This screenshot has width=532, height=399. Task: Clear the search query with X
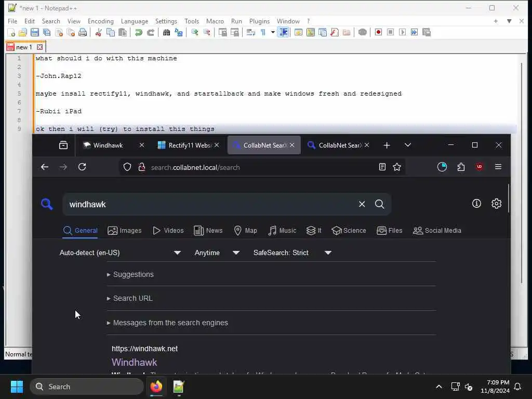[x=362, y=204]
